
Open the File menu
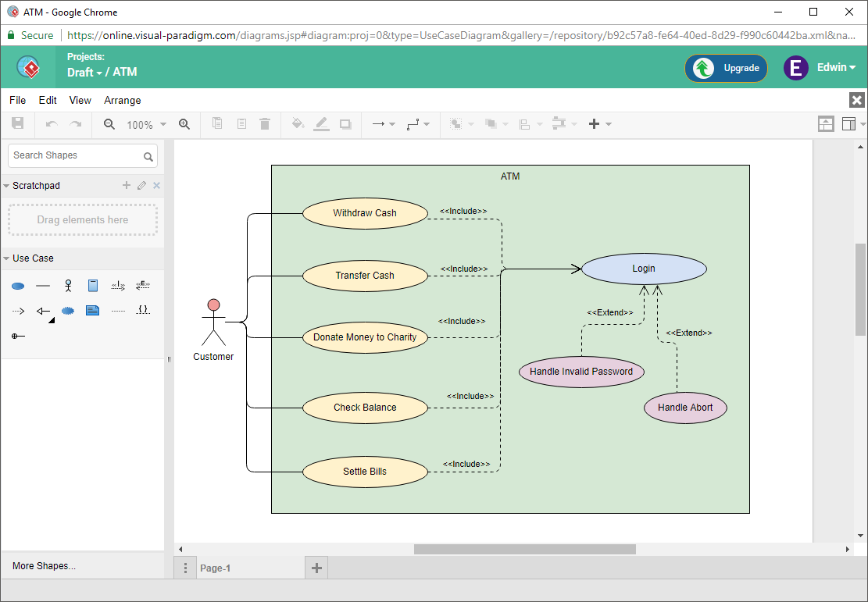tap(17, 100)
